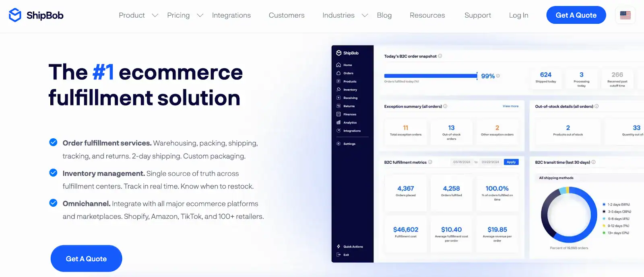Click the 4,258 Orders fulfilled card

pyautogui.click(x=451, y=193)
